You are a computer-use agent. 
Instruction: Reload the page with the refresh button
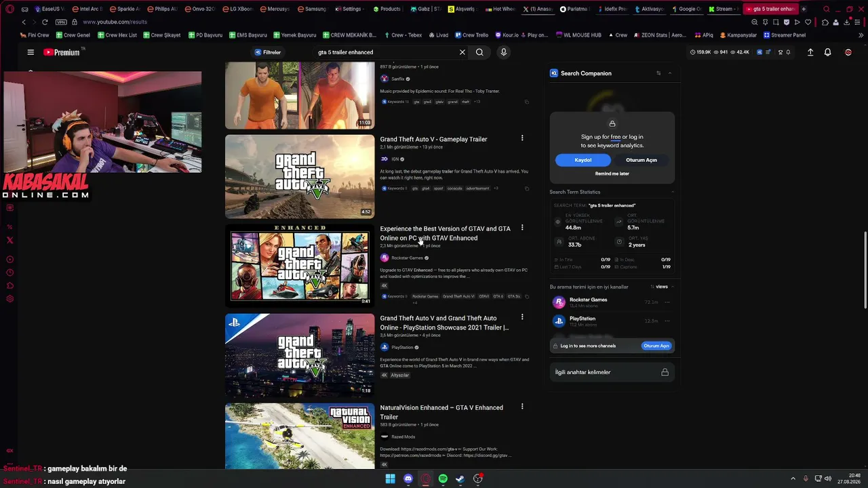pos(45,22)
